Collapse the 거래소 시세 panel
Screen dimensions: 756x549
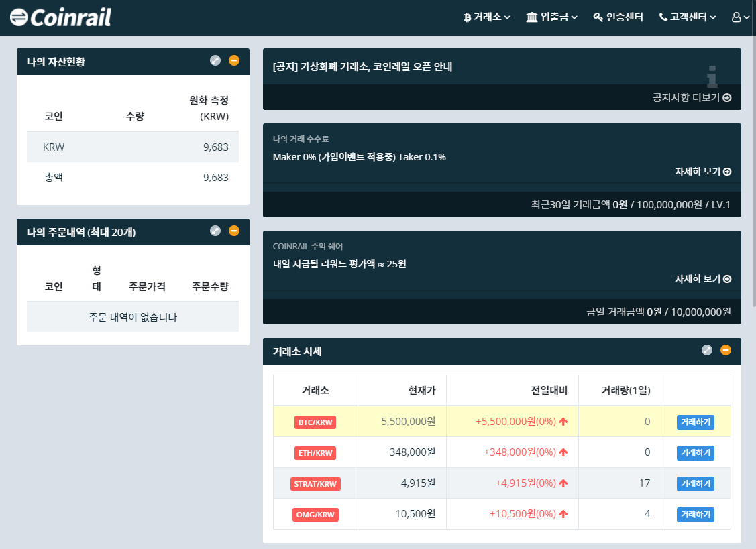point(726,350)
